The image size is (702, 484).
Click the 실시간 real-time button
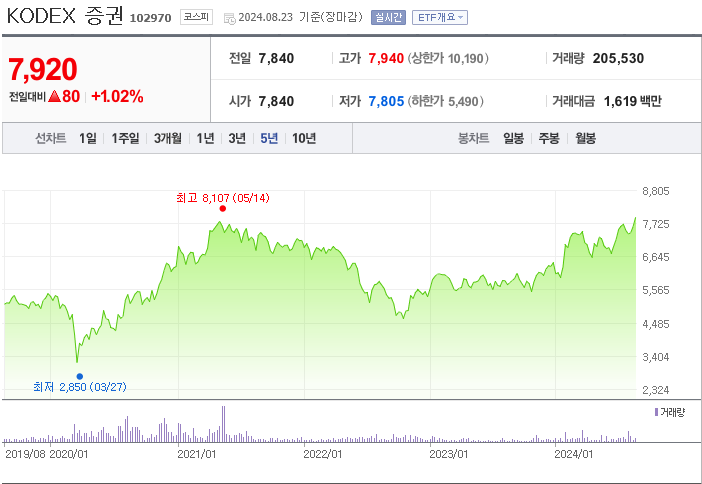point(388,17)
